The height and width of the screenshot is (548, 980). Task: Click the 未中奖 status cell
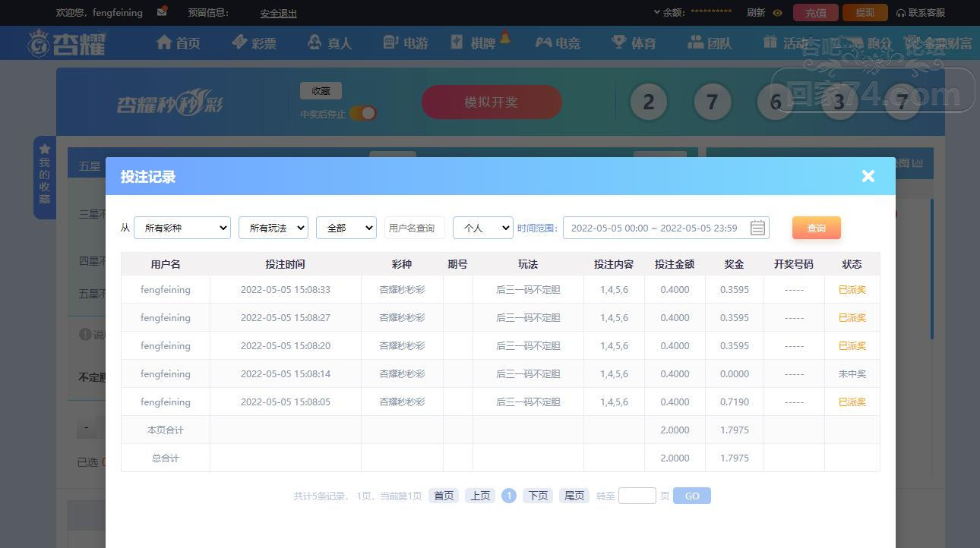[x=852, y=374]
